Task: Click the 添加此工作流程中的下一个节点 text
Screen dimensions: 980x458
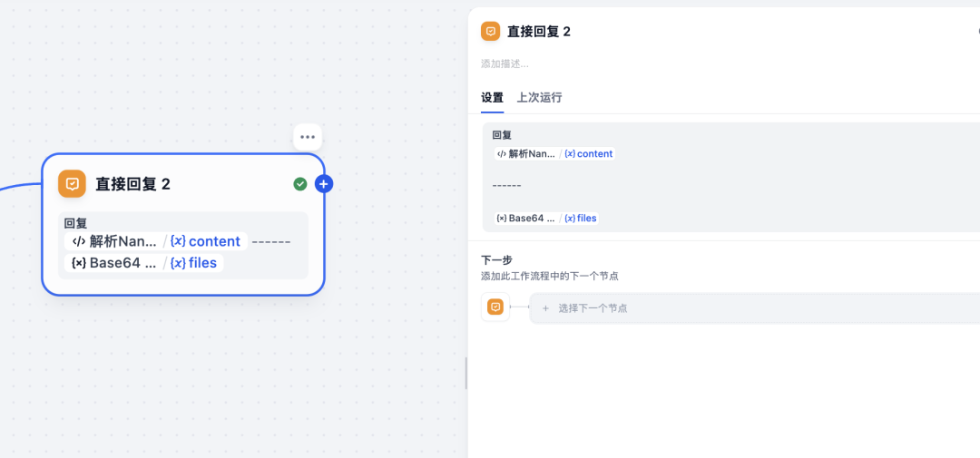Action: point(549,276)
